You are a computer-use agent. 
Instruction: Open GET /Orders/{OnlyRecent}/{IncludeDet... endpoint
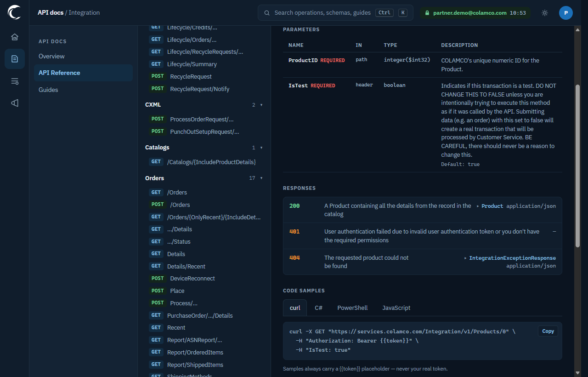(204, 217)
